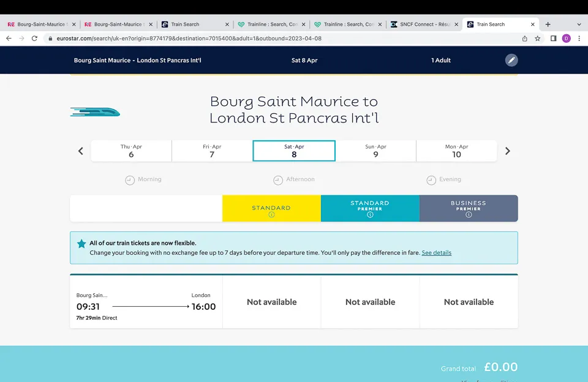Click the 16:00 arrival time

(x=203, y=307)
